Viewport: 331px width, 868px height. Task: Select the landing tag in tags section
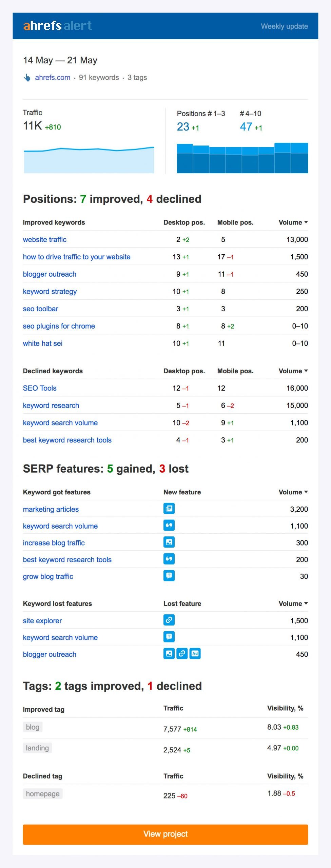click(x=37, y=748)
